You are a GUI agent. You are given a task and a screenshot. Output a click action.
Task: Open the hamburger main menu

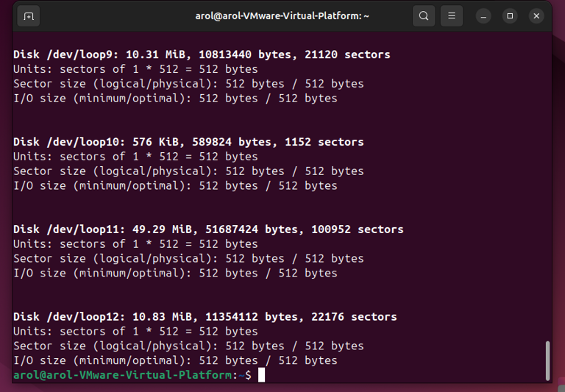[x=452, y=16]
